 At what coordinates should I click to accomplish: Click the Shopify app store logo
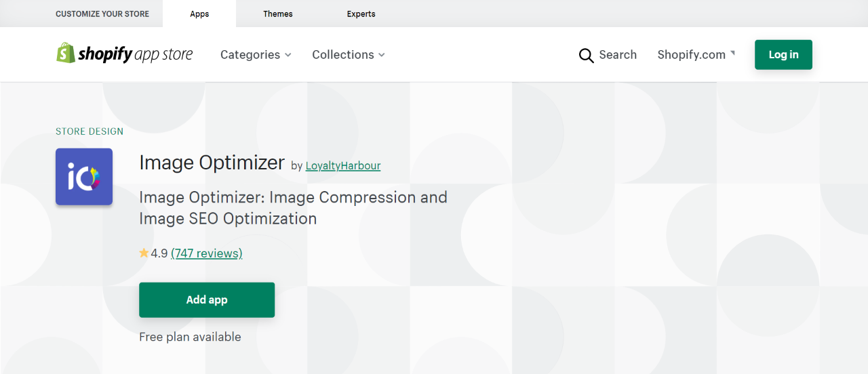[125, 54]
